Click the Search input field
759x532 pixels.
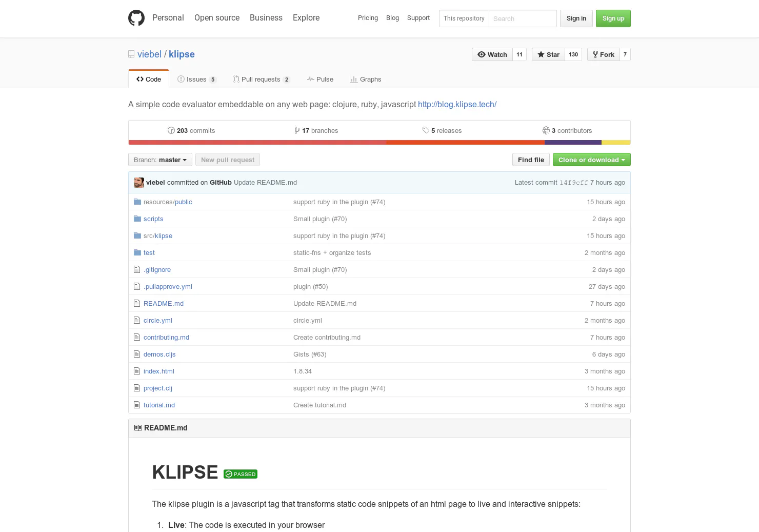coord(522,18)
